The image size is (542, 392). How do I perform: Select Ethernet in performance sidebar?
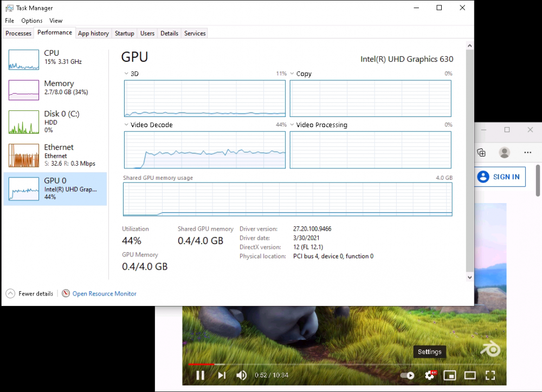tap(55, 155)
